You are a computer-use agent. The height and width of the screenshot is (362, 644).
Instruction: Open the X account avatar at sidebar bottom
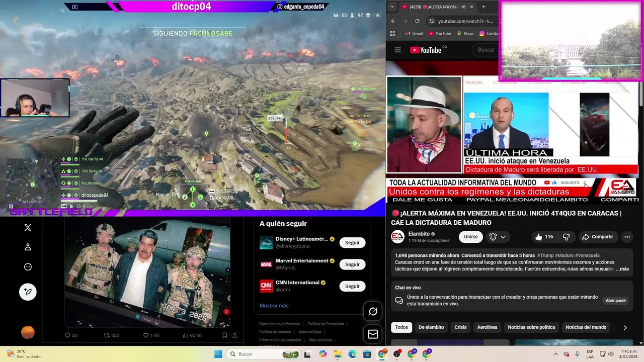(28, 332)
